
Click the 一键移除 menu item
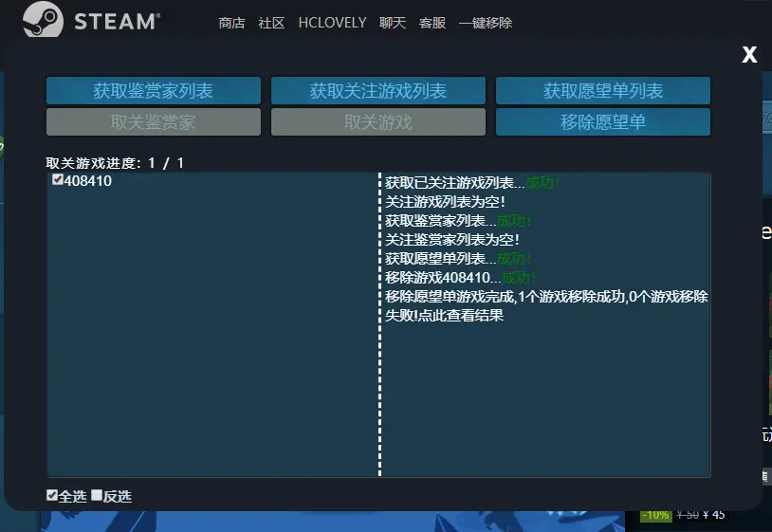(486, 23)
